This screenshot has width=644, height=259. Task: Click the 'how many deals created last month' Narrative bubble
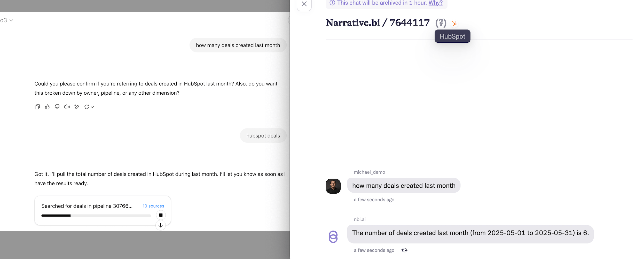(x=404, y=185)
